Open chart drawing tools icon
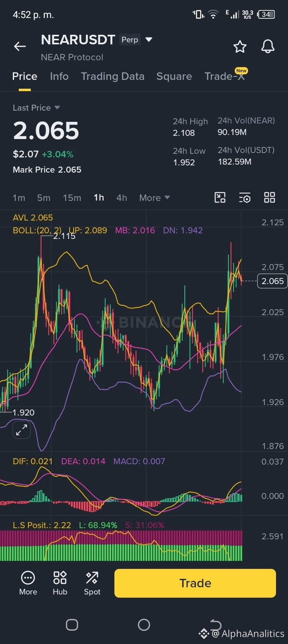The height and width of the screenshot is (644, 288). click(x=220, y=197)
